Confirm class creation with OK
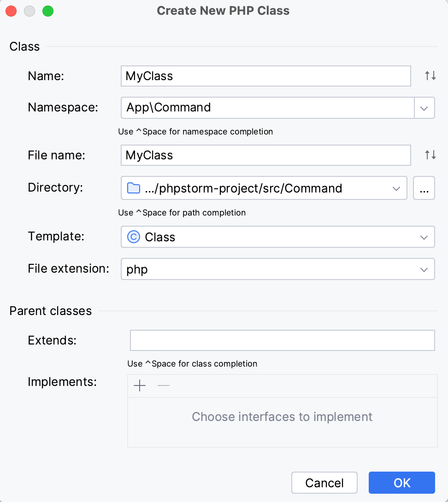The height and width of the screenshot is (502, 448). click(x=401, y=483)
